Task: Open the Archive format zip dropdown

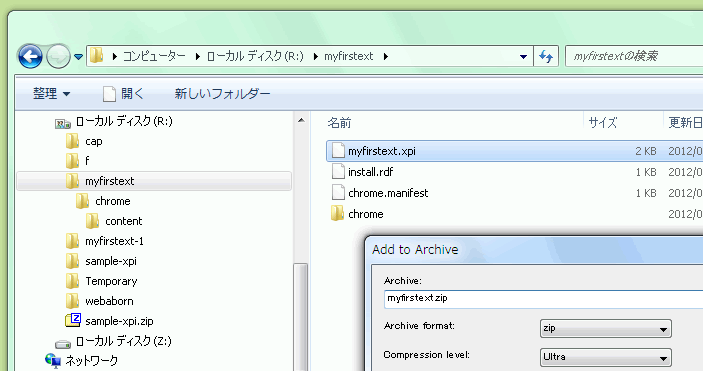Action: click(x=606, y=328)
